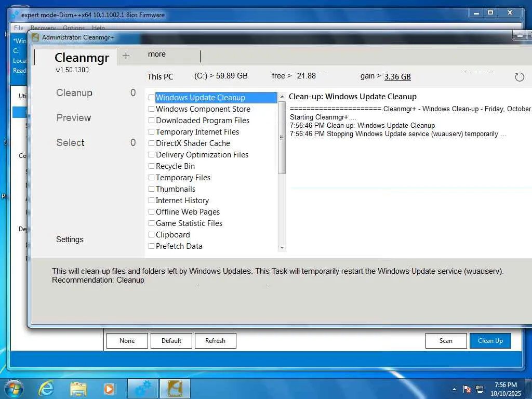Click the v1.50.1300 version label
532x399 pixels.
72,70
